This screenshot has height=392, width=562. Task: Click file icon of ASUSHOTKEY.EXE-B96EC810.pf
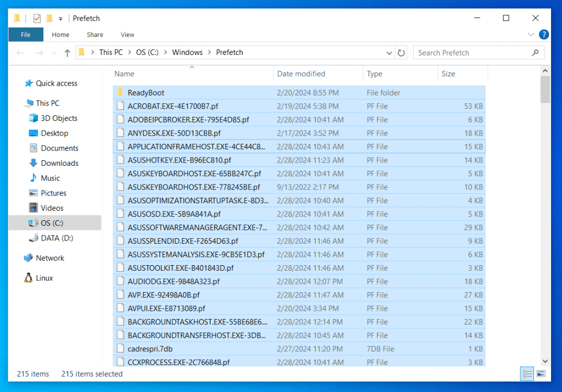[120, 160]
